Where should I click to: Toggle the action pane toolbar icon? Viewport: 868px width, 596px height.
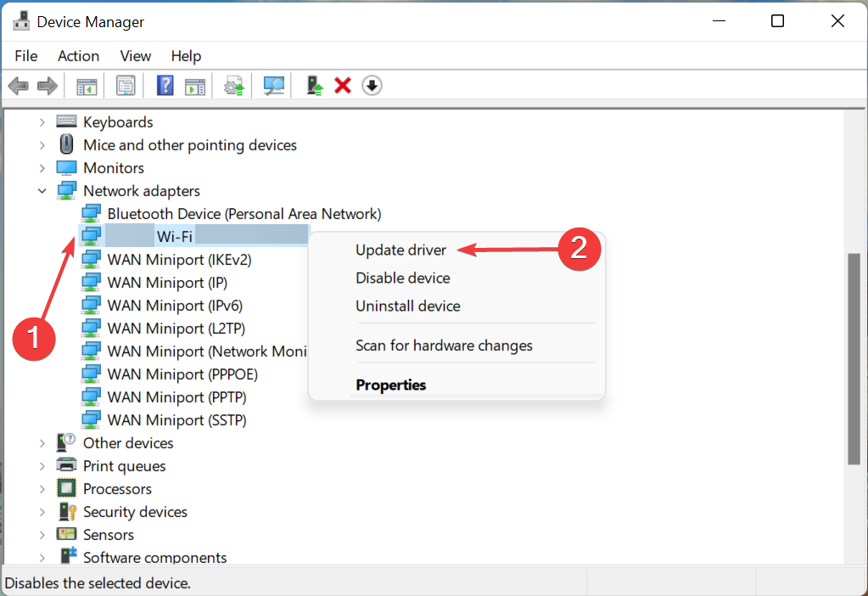194,86
